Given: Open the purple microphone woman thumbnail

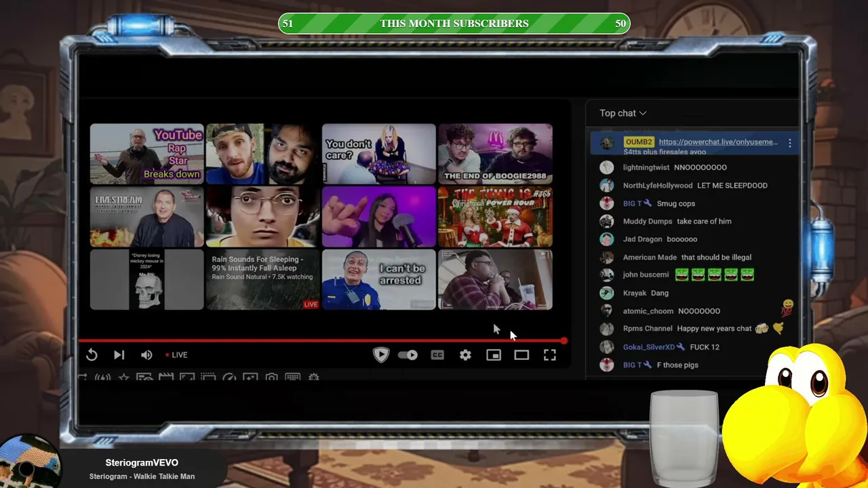Looking at the screenshot, I should click(379, 217).
